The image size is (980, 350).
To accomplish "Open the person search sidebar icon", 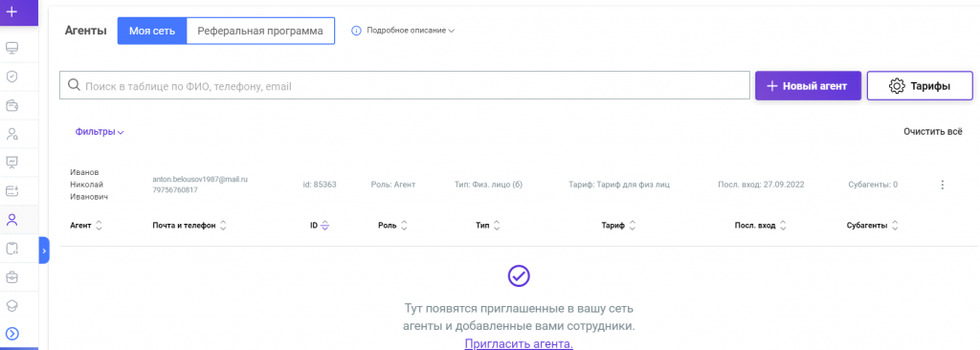I will coord(11,133).
